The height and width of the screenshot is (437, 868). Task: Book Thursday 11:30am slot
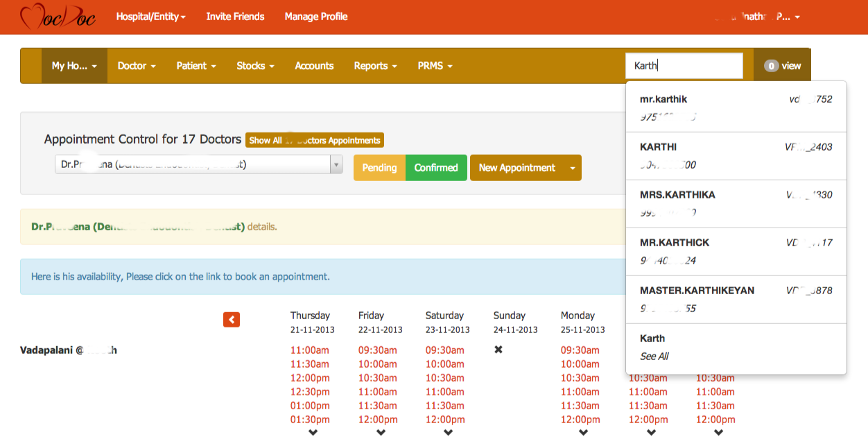310,364
